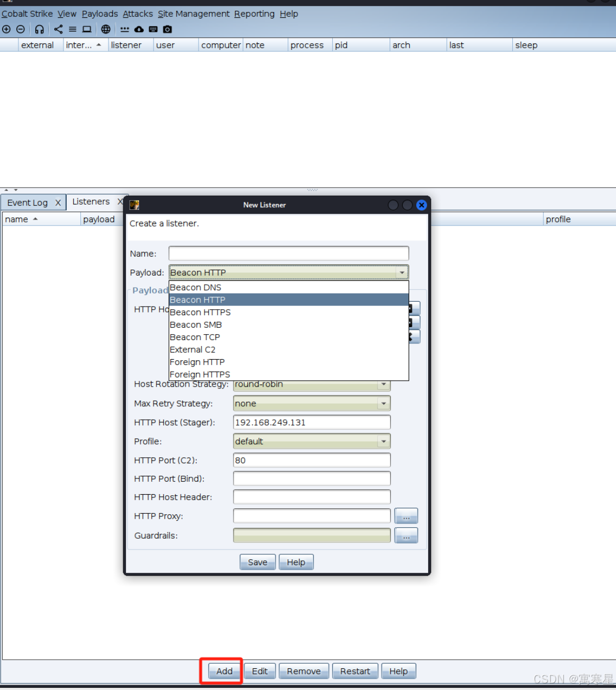
Task: Open the Cobalt Strike menu
Action: (x=27, y=14)
